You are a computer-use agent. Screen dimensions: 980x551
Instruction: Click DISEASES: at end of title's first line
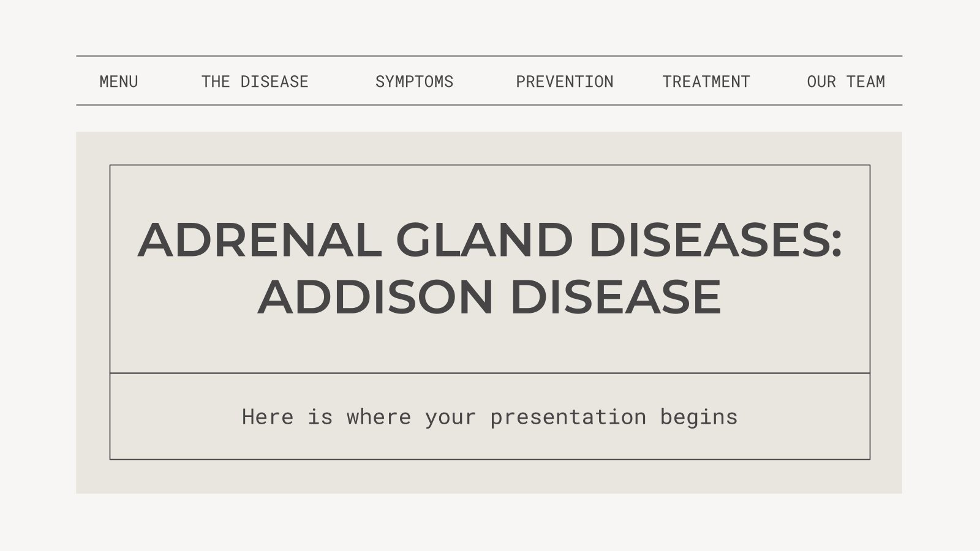(715, 239)
